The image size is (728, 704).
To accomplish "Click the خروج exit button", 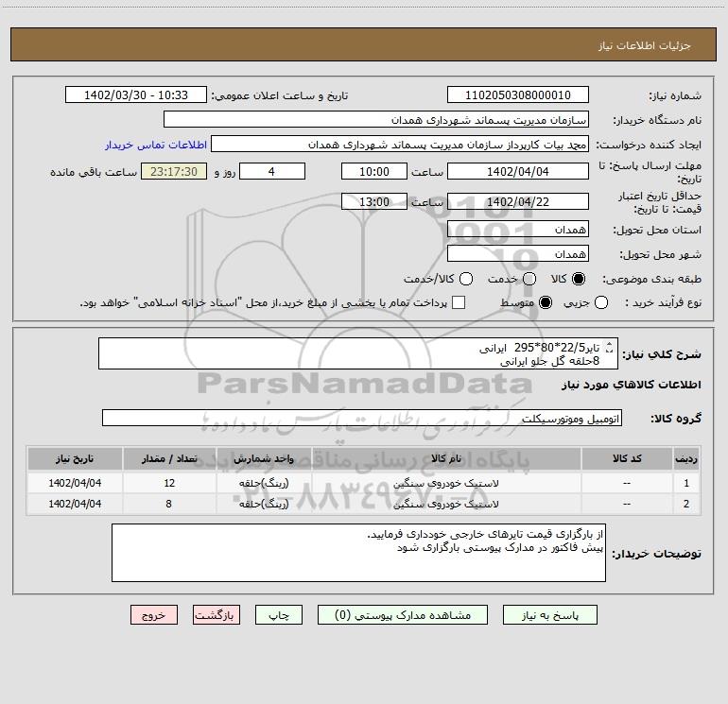I will point(154,615).
